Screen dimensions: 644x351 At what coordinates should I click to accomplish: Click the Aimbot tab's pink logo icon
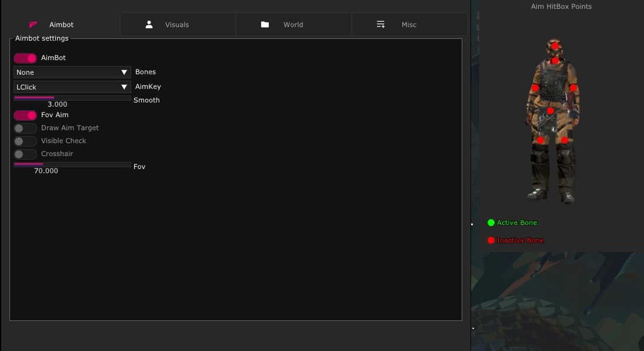point(34,25)
